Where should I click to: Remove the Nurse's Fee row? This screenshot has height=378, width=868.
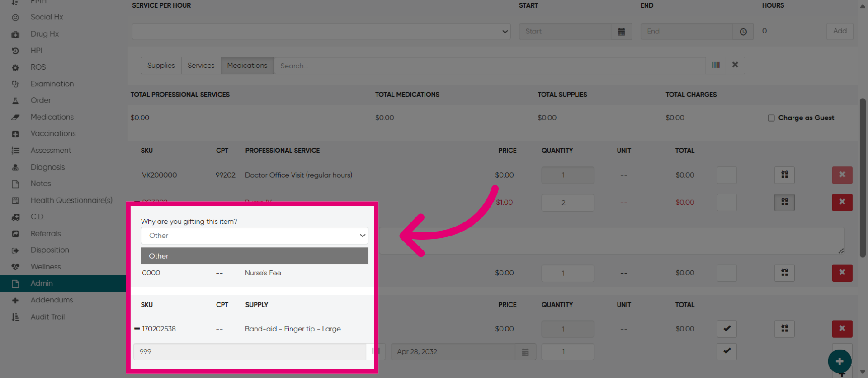click(842, 273)
